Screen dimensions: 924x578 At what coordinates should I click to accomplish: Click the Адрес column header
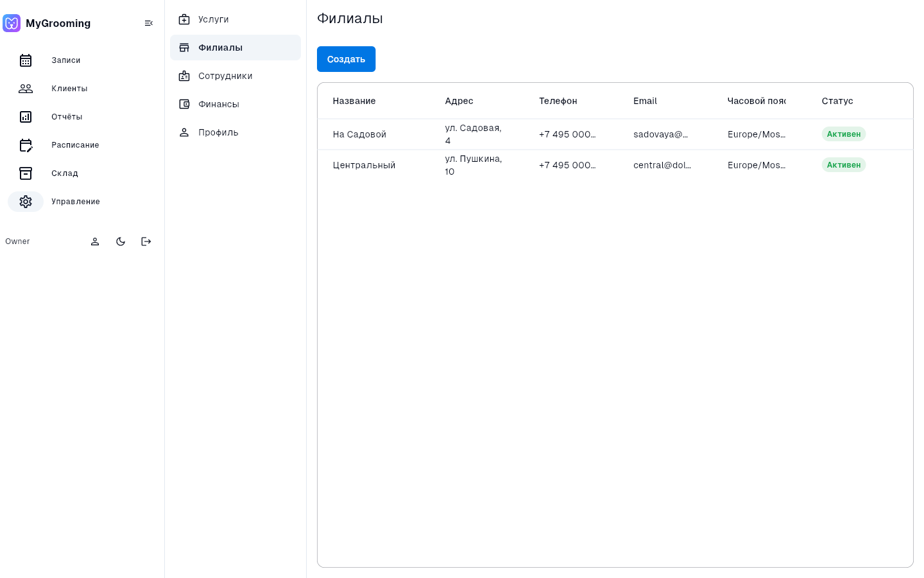(x=459, y=101)
